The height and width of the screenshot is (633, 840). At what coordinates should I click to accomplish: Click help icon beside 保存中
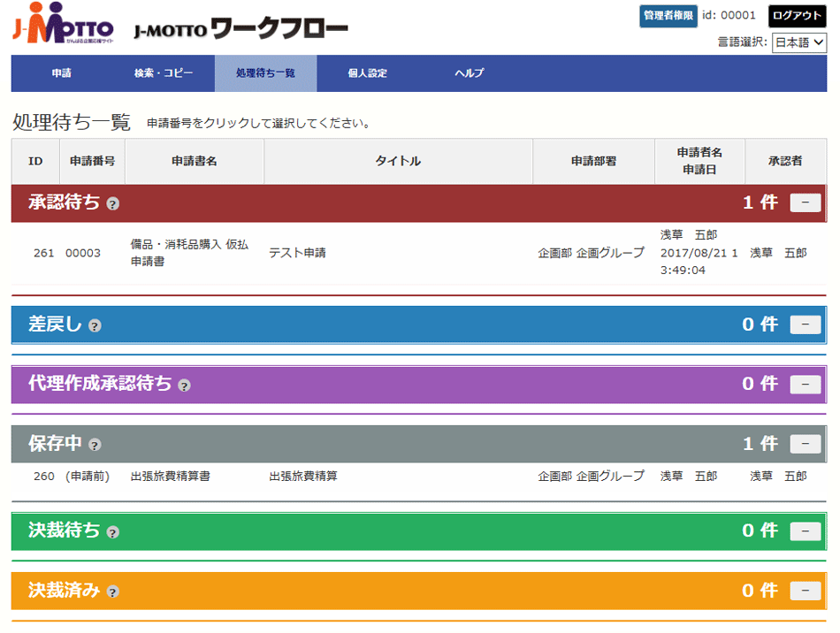(x=95, y=445)
